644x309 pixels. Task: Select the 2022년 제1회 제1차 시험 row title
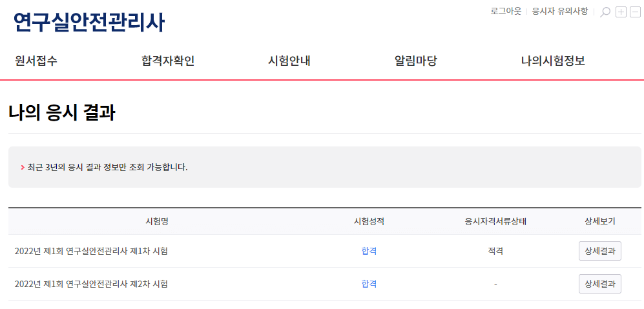[91, 251]
